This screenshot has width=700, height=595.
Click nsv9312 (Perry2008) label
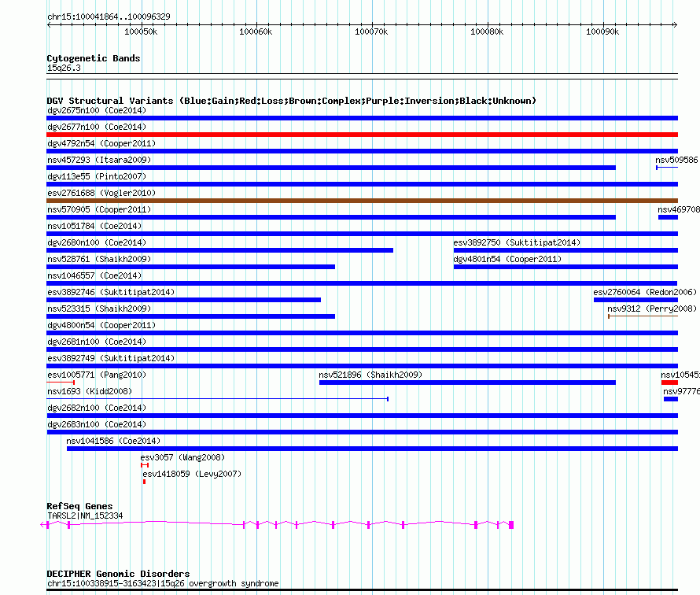pos(652,309)
